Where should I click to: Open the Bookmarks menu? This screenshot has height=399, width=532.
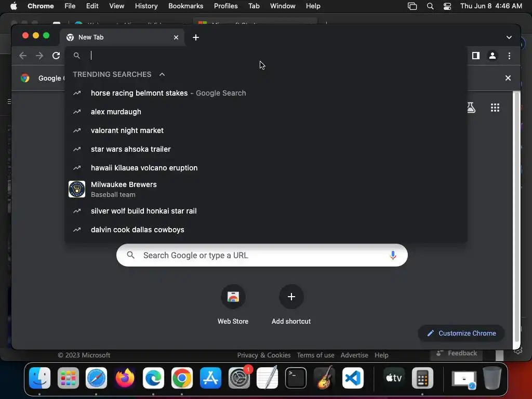(x=185, y=6)
